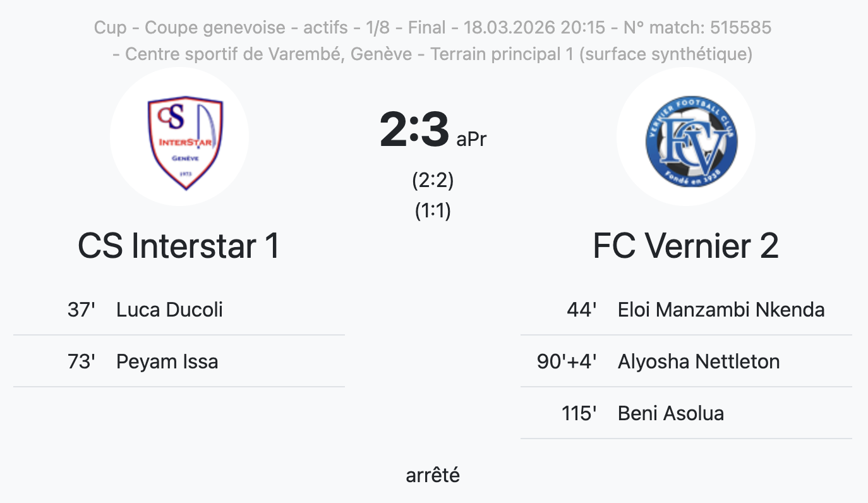
Task: Click the arrêté match status text
Action: point(433,475)
